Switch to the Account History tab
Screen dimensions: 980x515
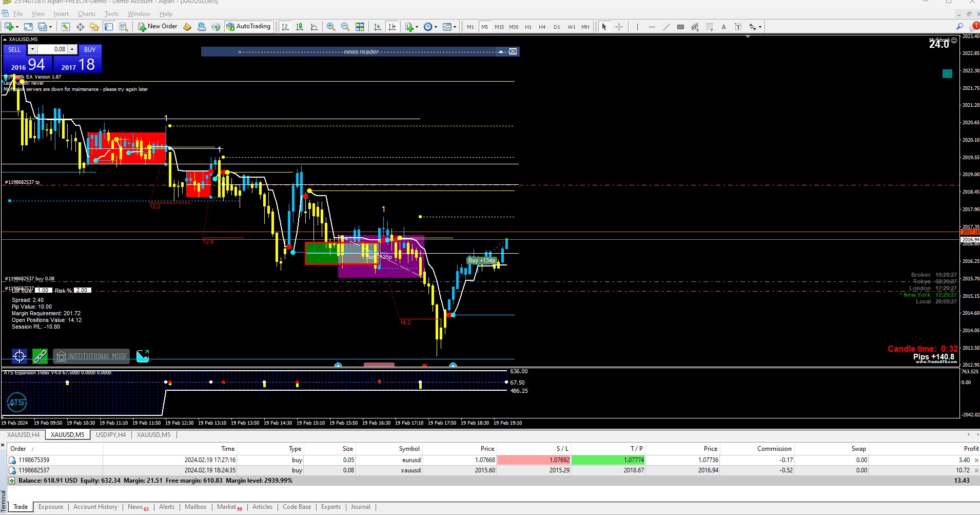[95, 507]
